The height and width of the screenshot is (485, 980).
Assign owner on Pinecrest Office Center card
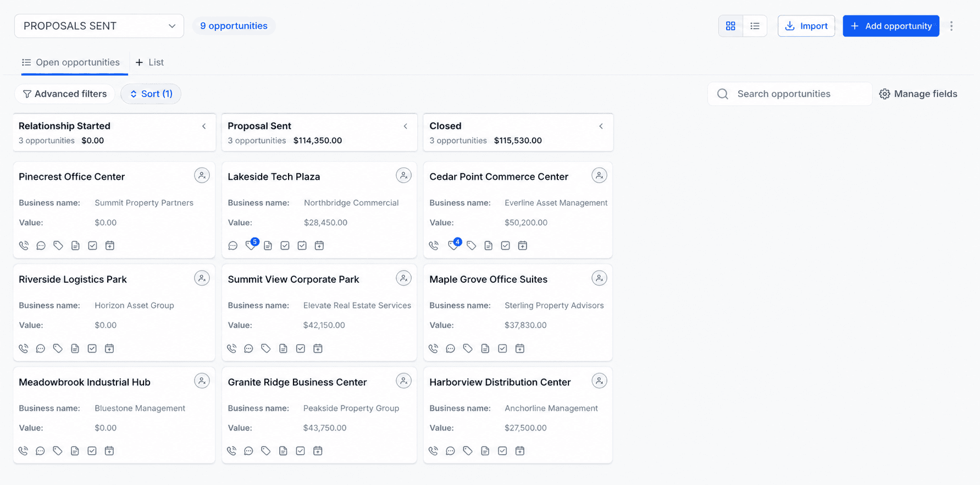[202, 175]
